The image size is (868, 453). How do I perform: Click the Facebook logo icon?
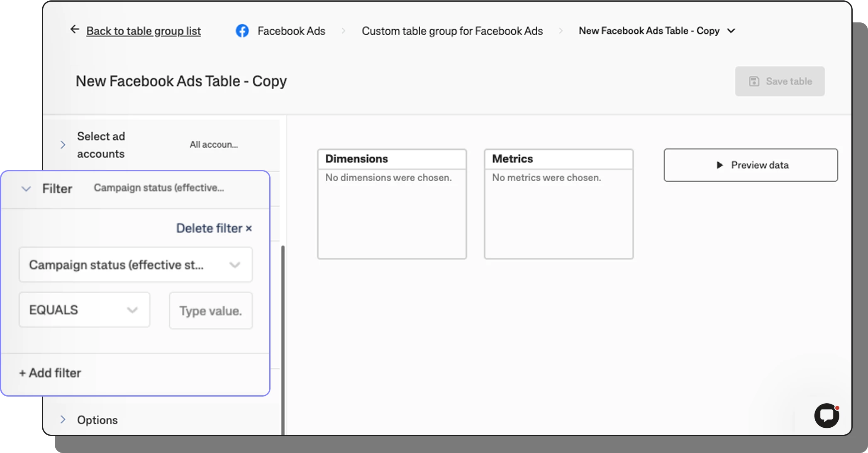tap(242, 31)
